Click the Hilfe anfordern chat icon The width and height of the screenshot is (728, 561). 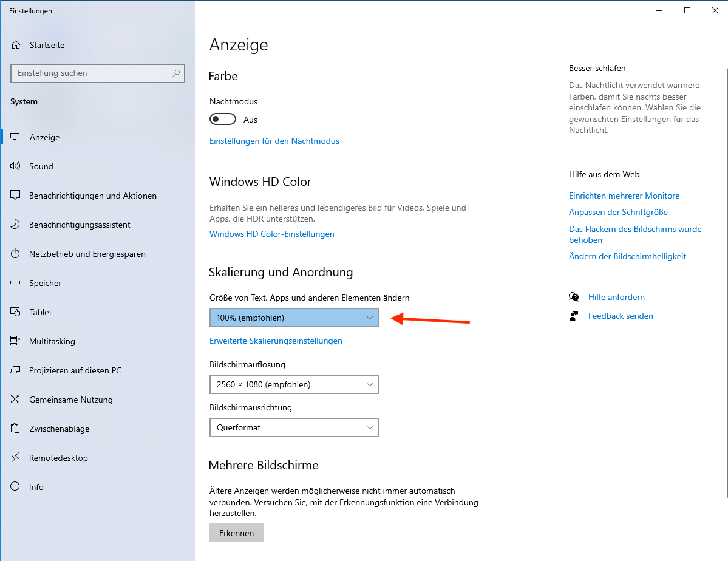tap(574, 297)
